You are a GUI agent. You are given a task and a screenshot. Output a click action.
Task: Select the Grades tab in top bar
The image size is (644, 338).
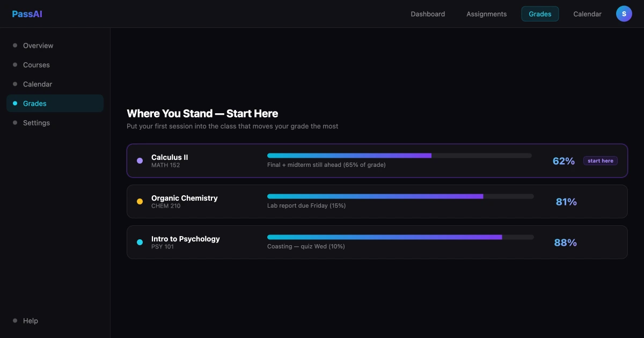(x=540, y=14)
